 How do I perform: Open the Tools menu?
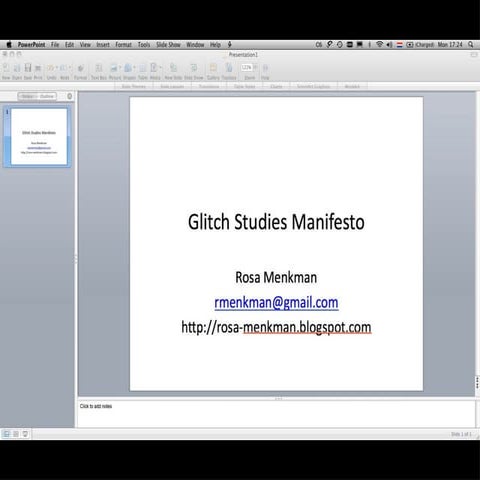(144, 45)
